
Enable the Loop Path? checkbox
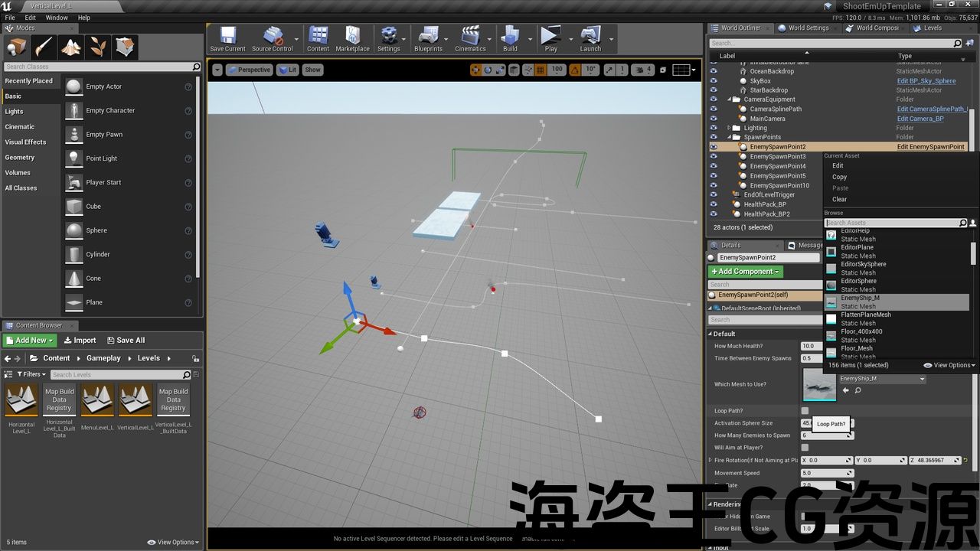click(805, 411)
